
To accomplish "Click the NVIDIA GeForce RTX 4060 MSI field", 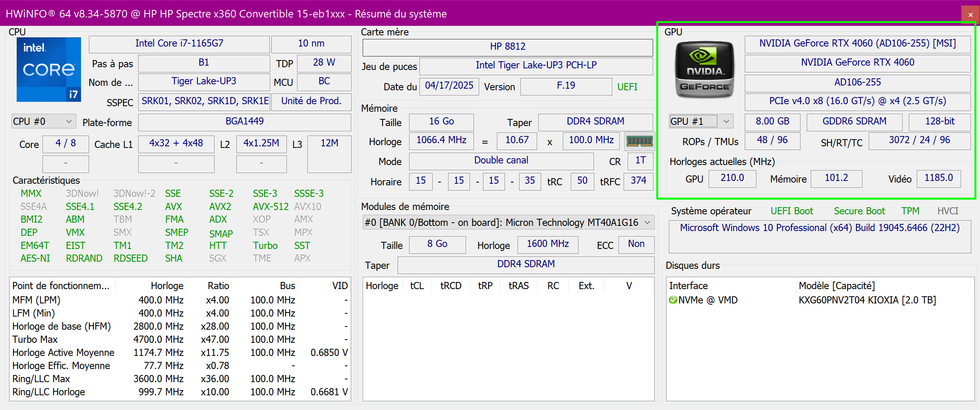I will pos(857,44).
